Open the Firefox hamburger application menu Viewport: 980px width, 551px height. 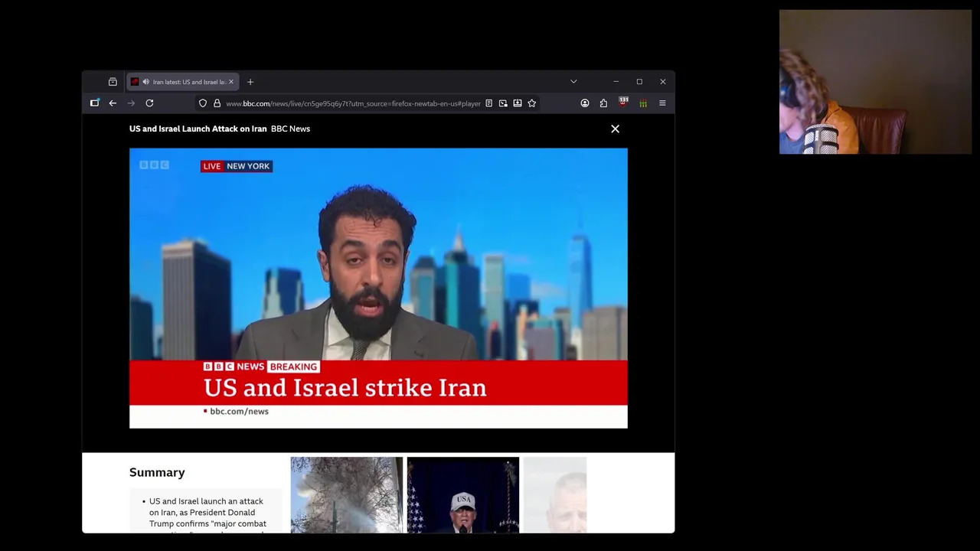pos(662,103)
